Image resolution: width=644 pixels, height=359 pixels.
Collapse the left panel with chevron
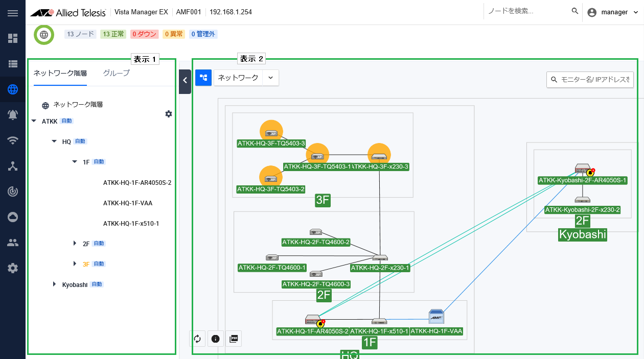pos(185,80)
